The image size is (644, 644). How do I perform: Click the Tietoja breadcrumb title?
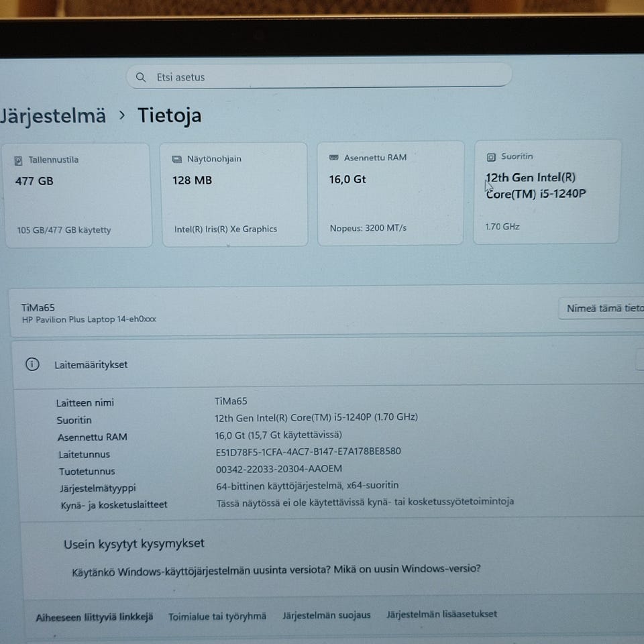click(169, 115)
